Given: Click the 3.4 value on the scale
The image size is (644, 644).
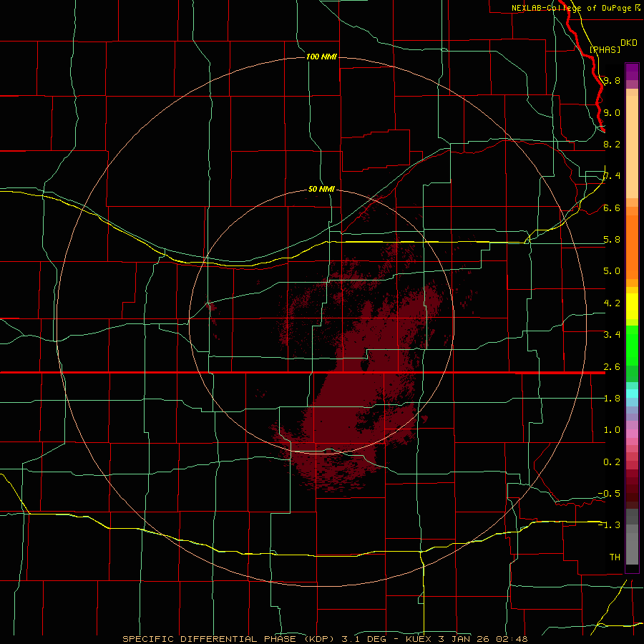Looking at the screenshot, I should coord(612,335).
